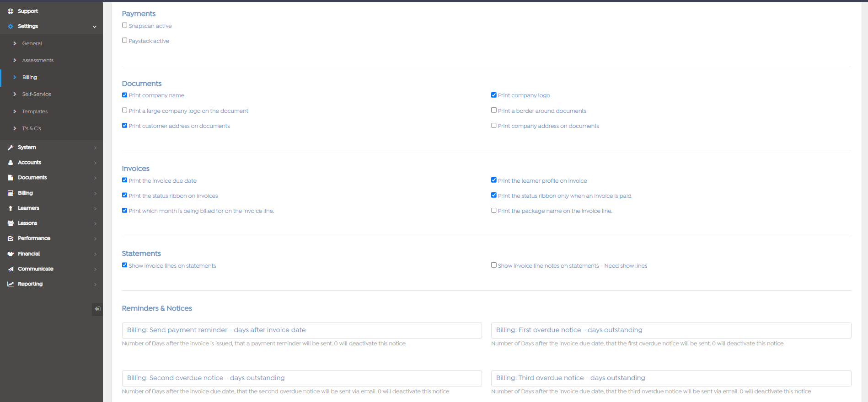Check Print a large company logo option
Screen dimensions: 868x402
[x=124, y=111]
